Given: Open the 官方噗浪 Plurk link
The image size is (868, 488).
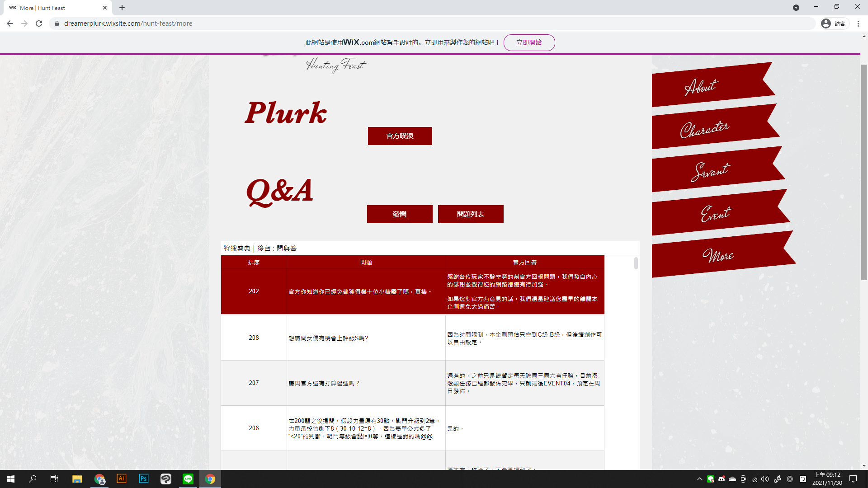Looking at the screenshot, I should click(x=400, y=136).
